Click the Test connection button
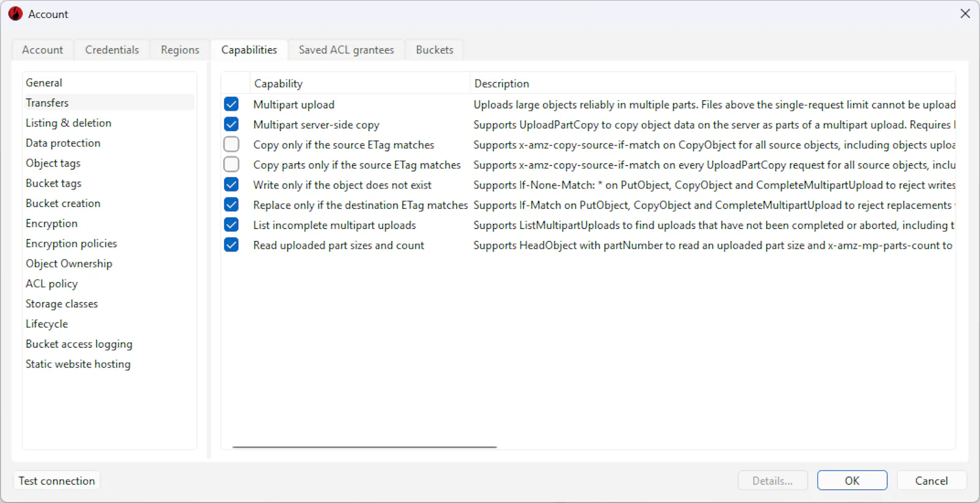The width and height of the screenshot is (980, 503). (x=57, y=481)
